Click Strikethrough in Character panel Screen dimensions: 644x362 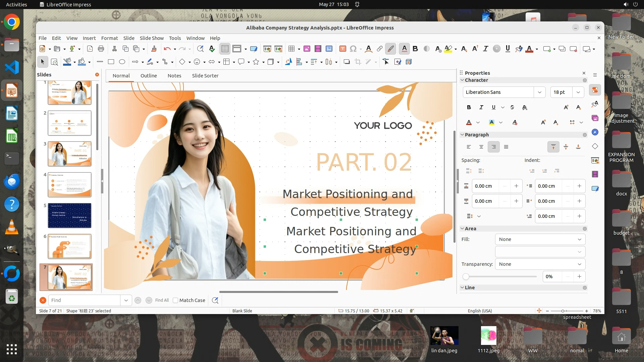(512, 107)
